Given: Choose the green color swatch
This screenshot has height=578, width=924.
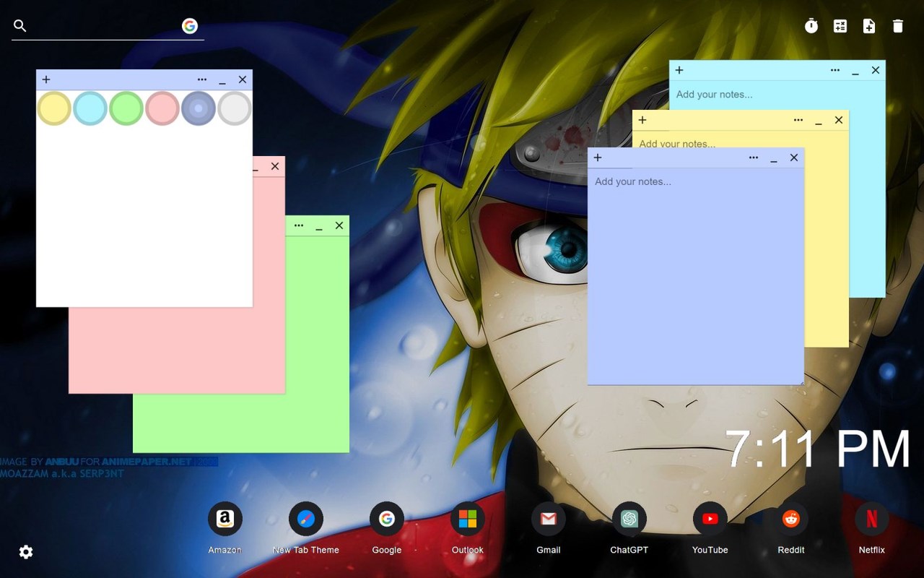Looking at the screenshot, I should [x=126, y=108].
